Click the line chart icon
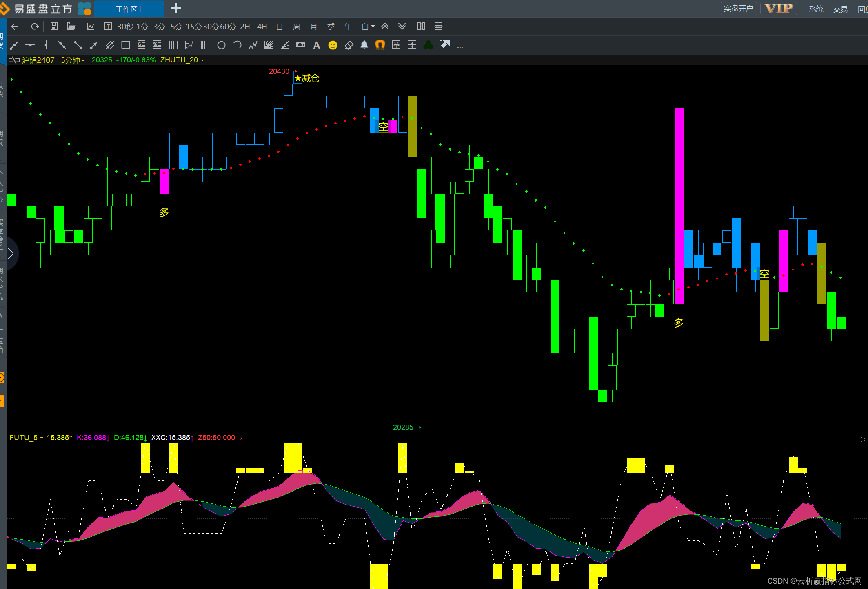 (91, 27)
